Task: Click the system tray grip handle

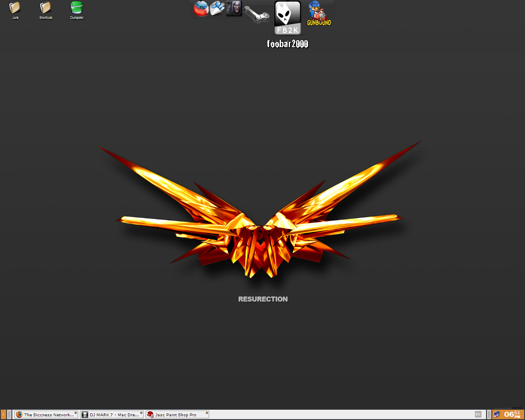Action: [489, 415]
